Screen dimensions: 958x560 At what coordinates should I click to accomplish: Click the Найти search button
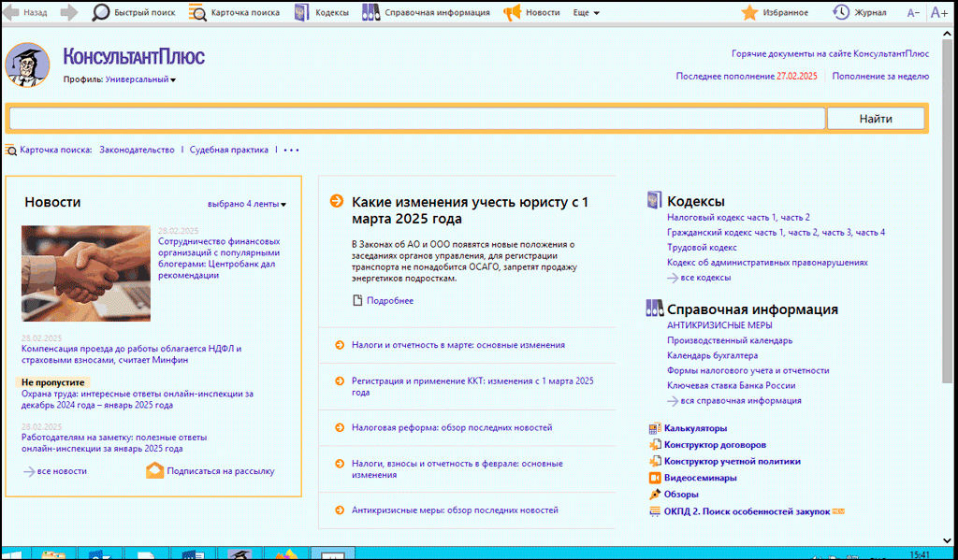coord(876,119)
